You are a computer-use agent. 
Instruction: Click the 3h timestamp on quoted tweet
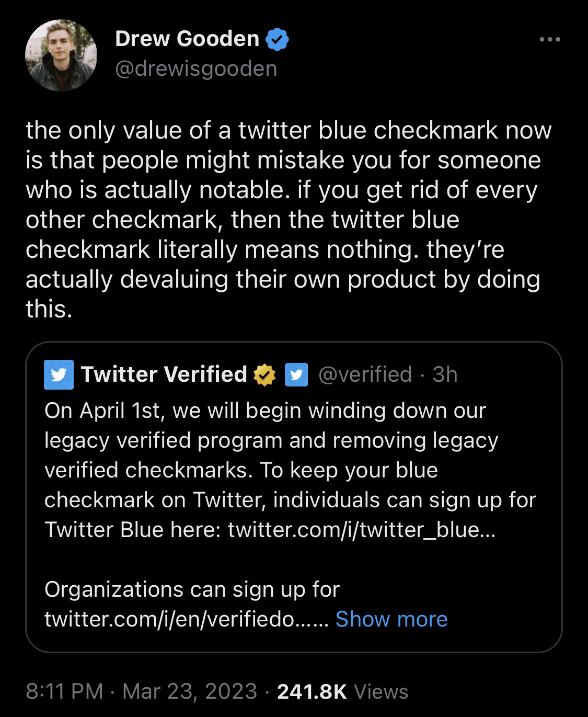(445, 374)
